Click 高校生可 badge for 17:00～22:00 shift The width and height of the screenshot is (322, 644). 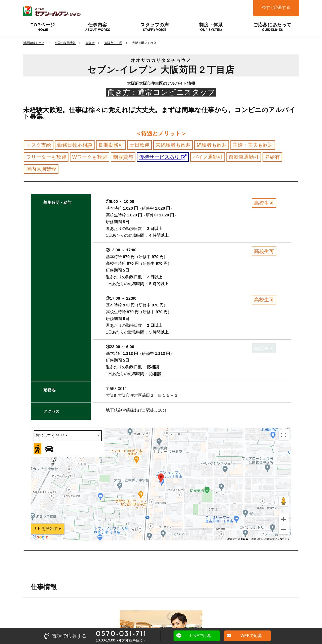(x=264, y=300)
